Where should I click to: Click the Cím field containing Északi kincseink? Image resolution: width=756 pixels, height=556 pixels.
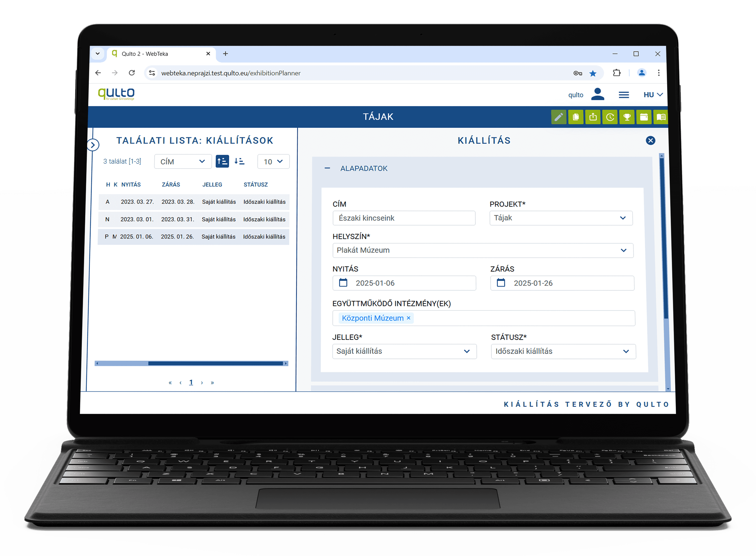click(404, 218)
